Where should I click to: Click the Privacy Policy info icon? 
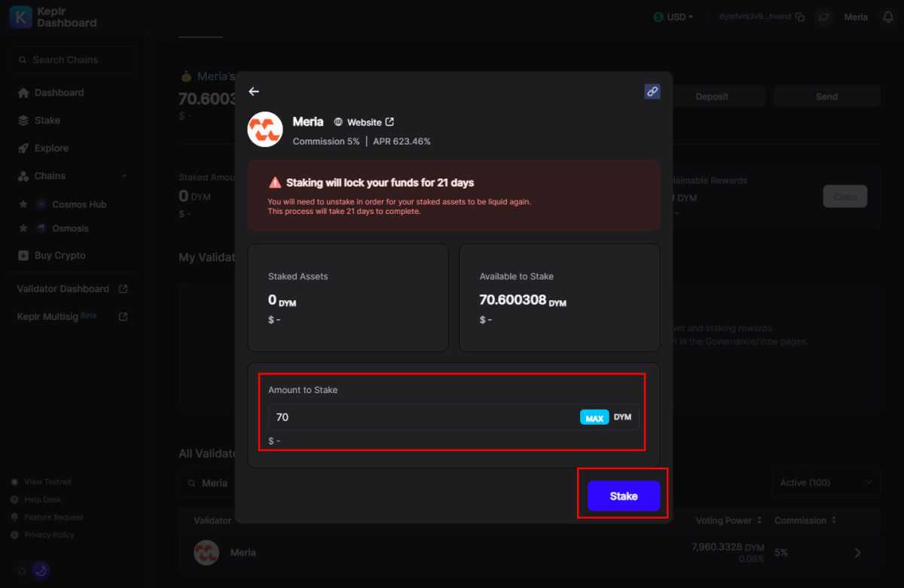pyautogui.click(x=14, y=535)
